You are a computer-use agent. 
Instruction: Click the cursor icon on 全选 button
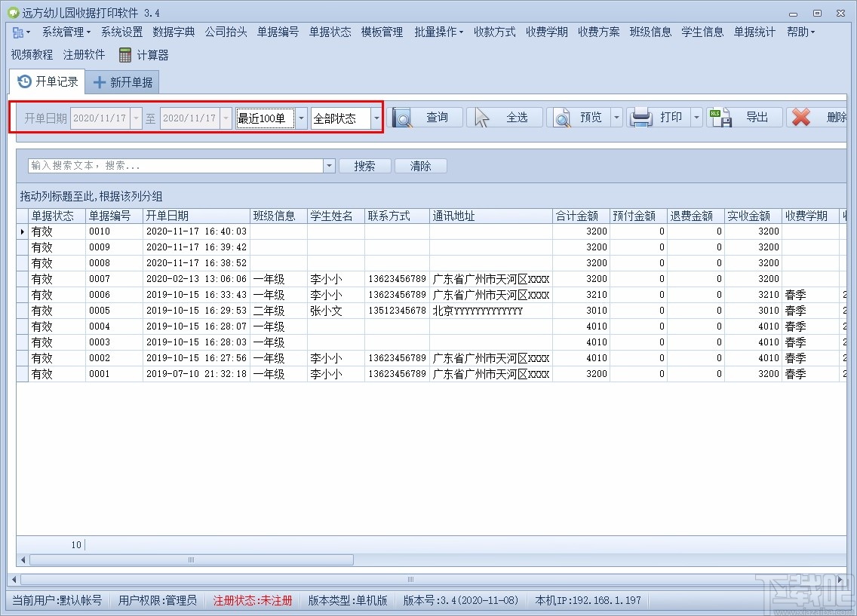tap(481, 118)
